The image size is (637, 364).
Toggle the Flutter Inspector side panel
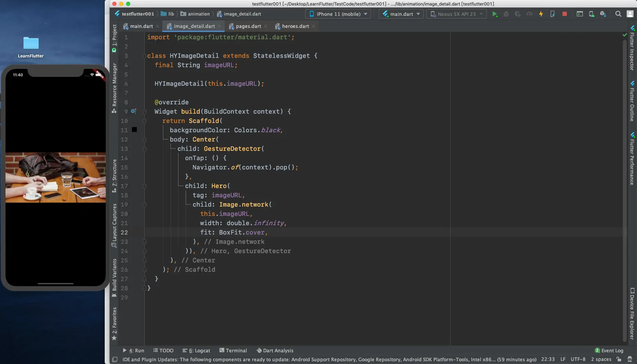[632, 48]
